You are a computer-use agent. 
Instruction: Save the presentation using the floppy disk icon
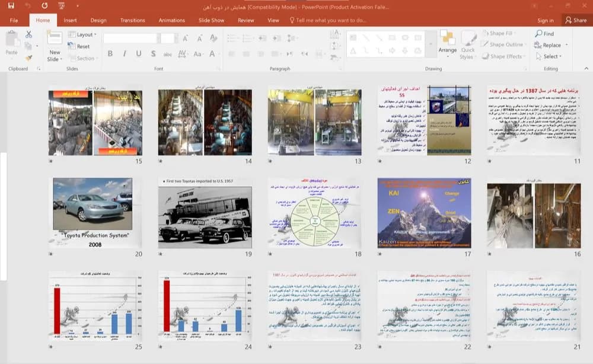11,6
